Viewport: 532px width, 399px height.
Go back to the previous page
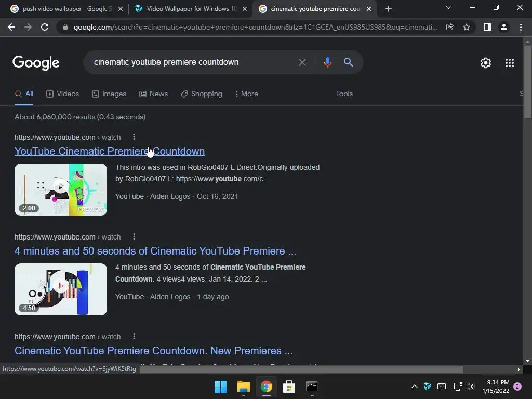tap(11, 27)
